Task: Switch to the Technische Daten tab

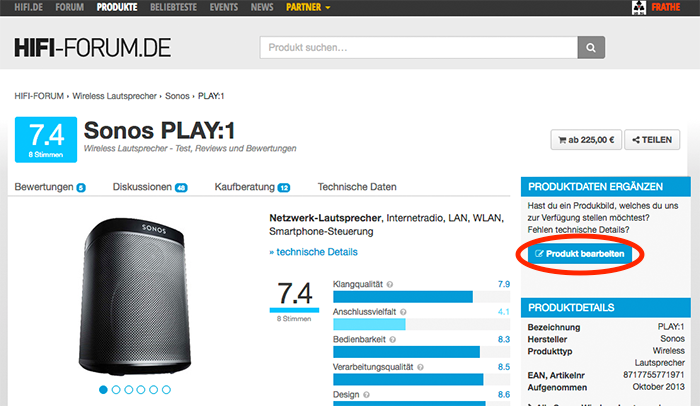Action: click(357, 187)
